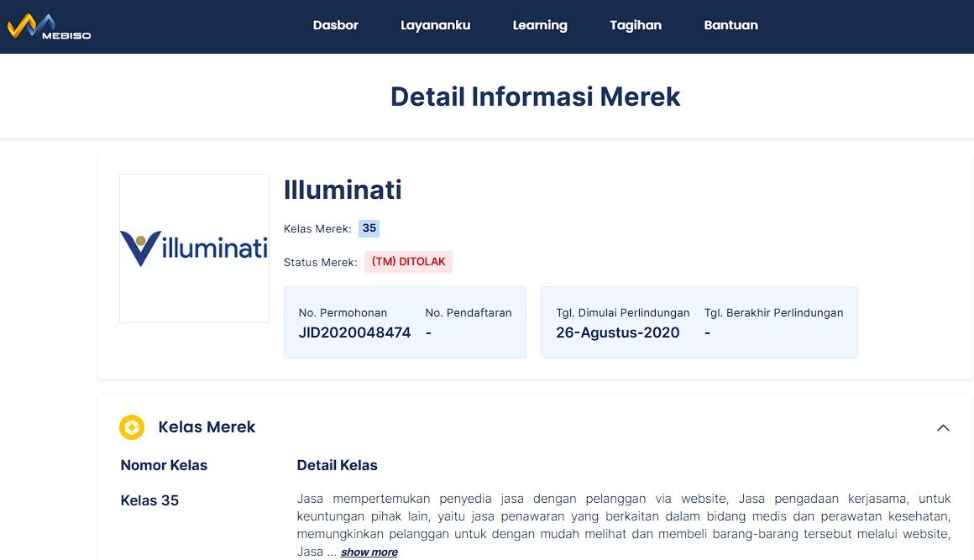Expand class details with show more
974x560 pixels.
pos(369,552)
